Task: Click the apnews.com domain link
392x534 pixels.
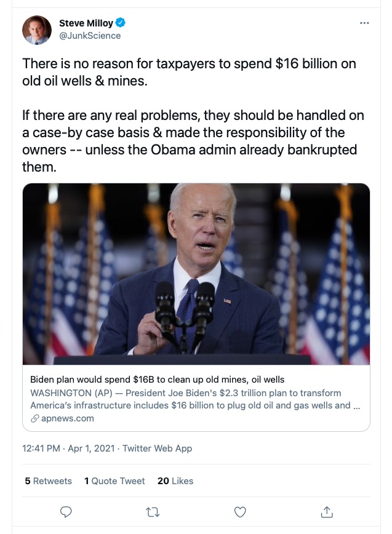Action: [68, 418]
